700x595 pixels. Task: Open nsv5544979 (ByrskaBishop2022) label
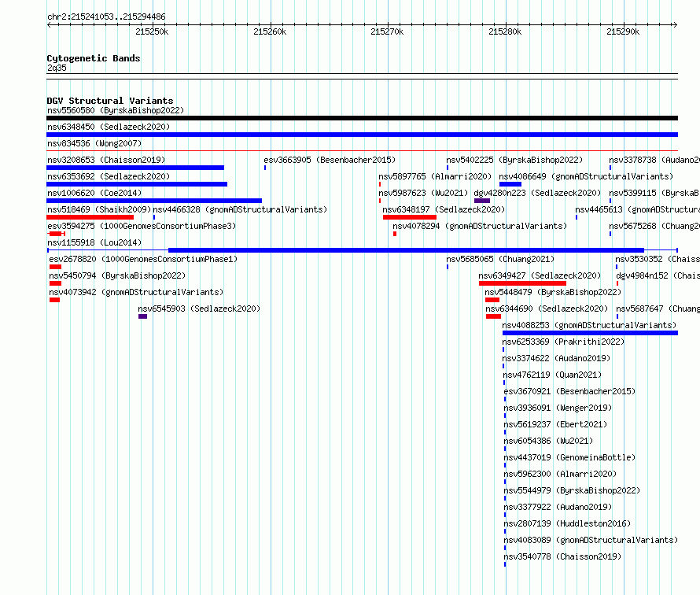click(x=573, y=490)
